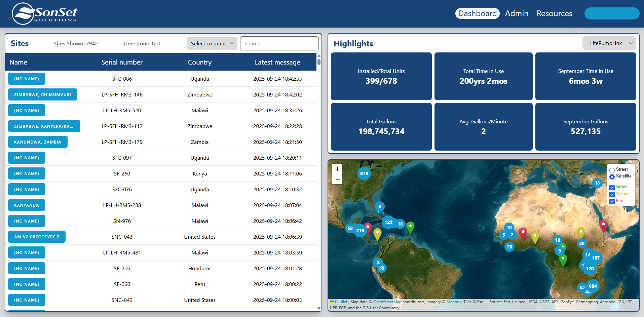Uncheck the Green markers checkbox
The height and width of the screenshot is (317, 644).
coord(612,187)
